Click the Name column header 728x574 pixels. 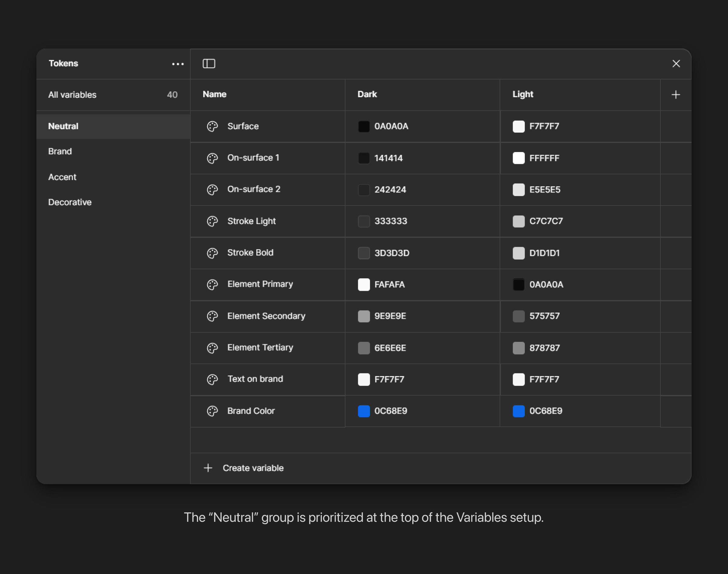[x=214, y=94]
